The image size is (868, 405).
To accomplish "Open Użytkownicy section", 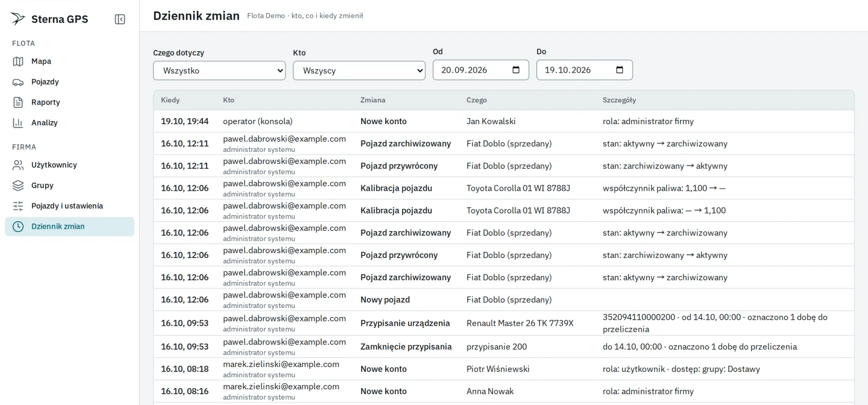I will pyautogui.click(x=69, y=165).
